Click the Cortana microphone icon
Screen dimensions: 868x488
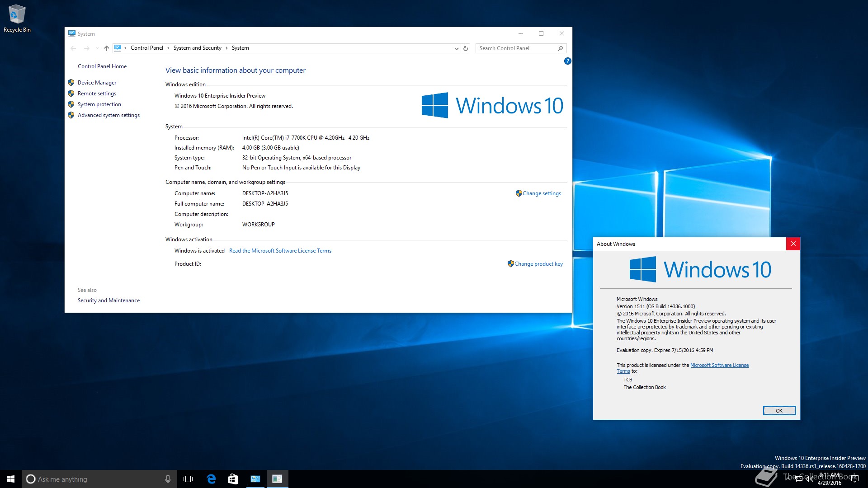click(168, 479)
